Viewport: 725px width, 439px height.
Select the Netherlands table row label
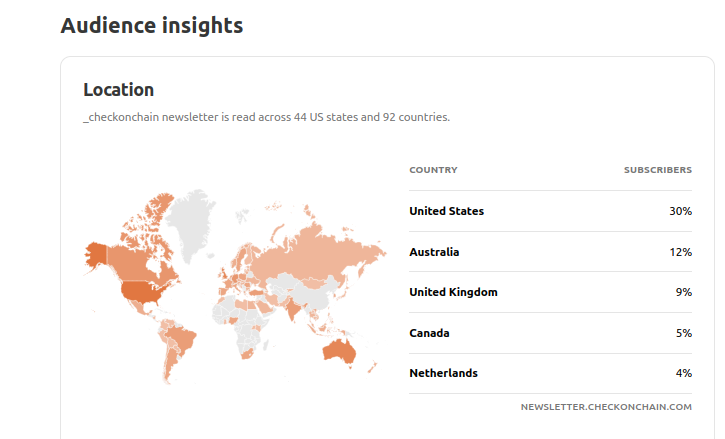[x=443, y=373]
